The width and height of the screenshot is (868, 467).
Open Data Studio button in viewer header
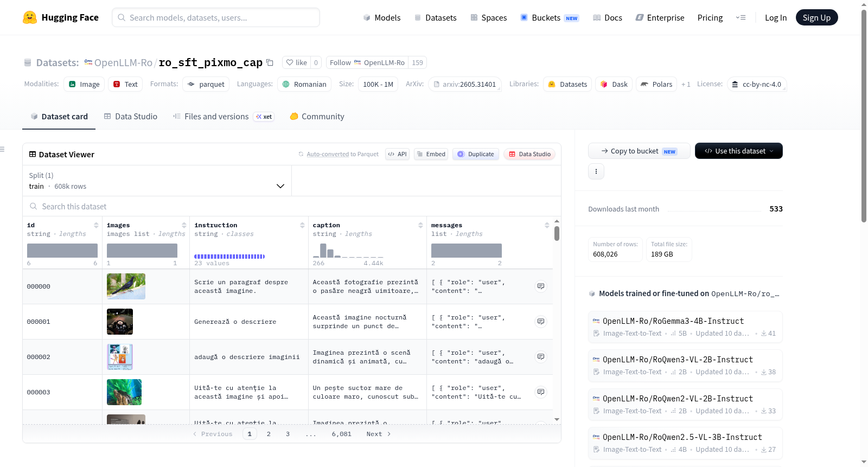tap(529, 154)
